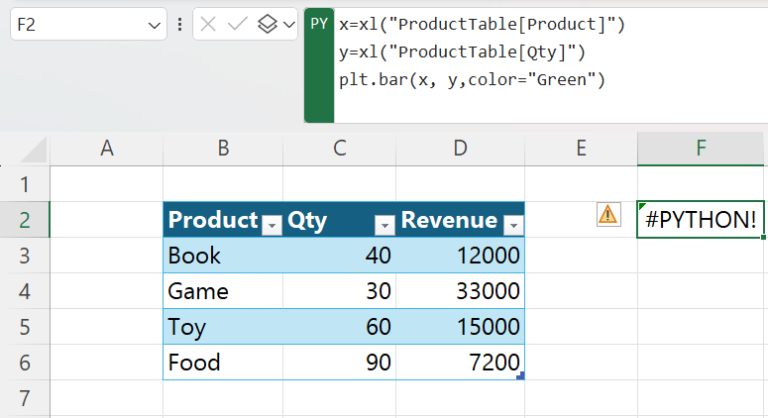This screenshot has height=418, width=768.
Task: Click the Python output type layers icon
Action: (x=267, y=24)
